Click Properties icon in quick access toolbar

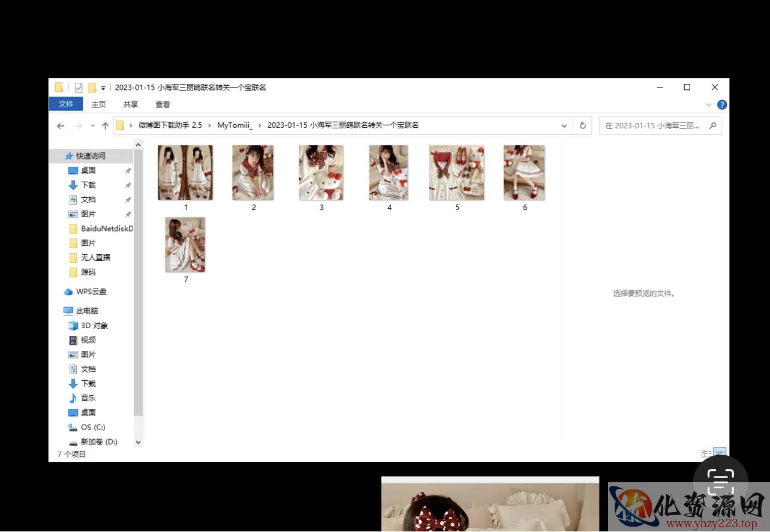(x=79, y=88)
